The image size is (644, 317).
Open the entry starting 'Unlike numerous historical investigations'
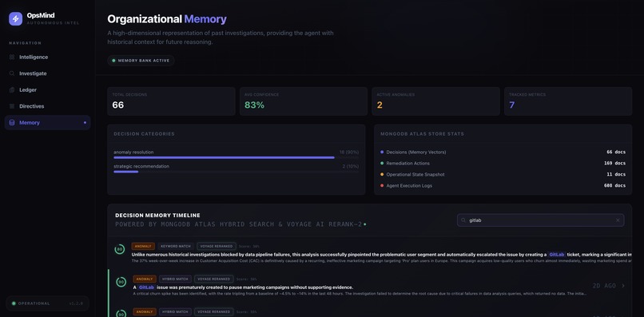coord(370,253)
